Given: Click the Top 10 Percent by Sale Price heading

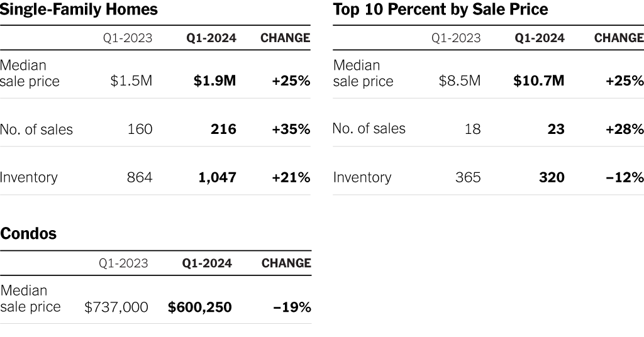Looking at the screenshot, I should (440, 10).
